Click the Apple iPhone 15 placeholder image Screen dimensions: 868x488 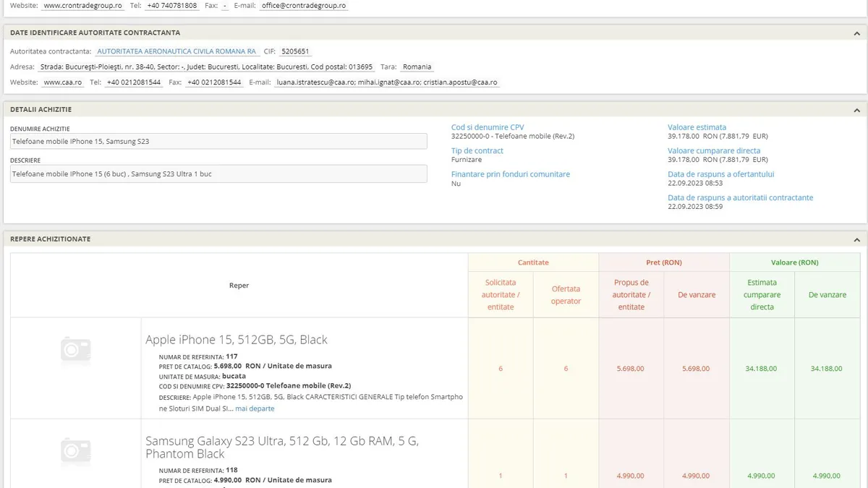click(x=76, y=350)
